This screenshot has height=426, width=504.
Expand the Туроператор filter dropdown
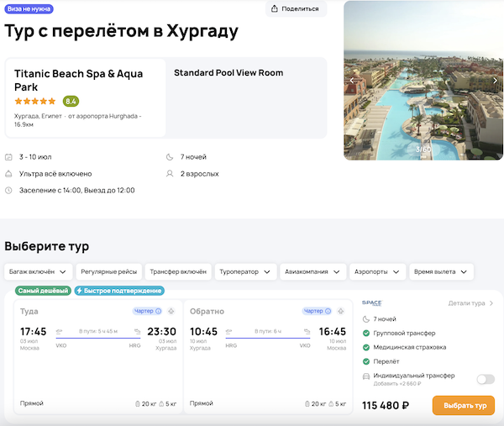point(246,271)
